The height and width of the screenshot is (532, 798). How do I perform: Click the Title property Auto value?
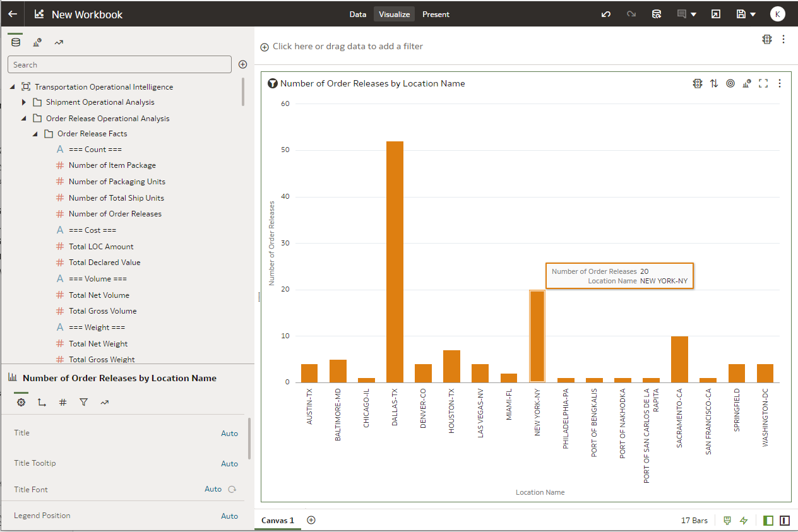tap(229, 434)
